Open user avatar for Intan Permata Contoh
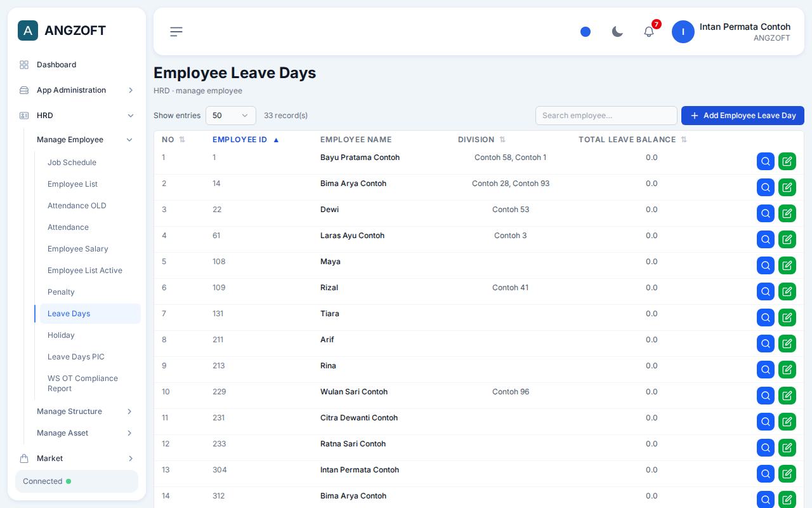Viewport: 812px width, 508px height. coord(683,32)
